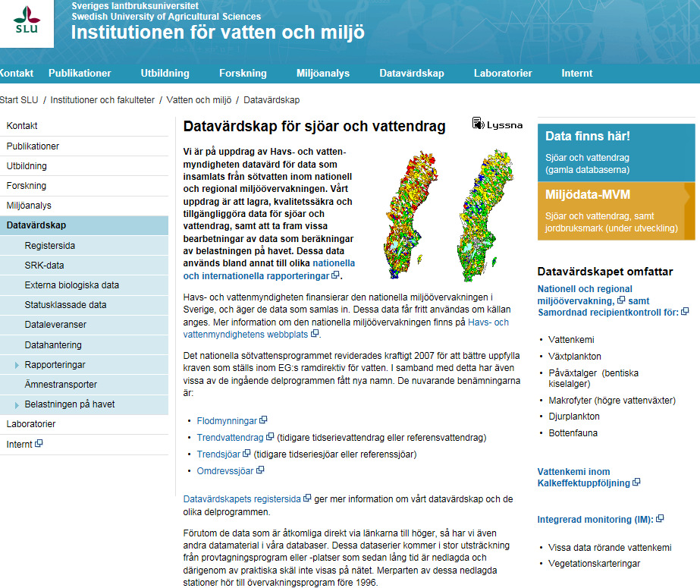Open Publikationer in top navigation bar
The height and width of the screenshot is (588, 700).
click(80, 74)
